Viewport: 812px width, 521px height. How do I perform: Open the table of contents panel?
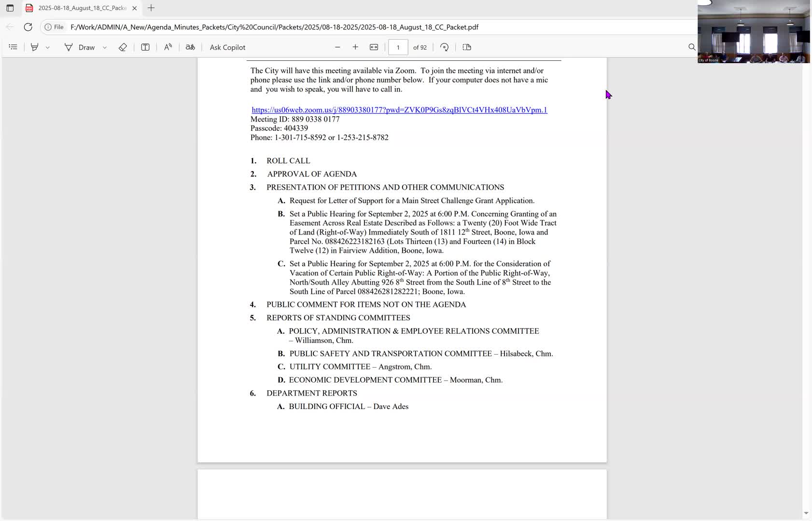point(13,47)
